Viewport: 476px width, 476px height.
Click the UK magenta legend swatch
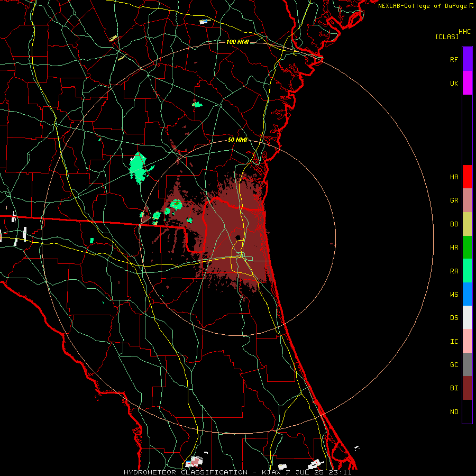(x=467, y=83)
